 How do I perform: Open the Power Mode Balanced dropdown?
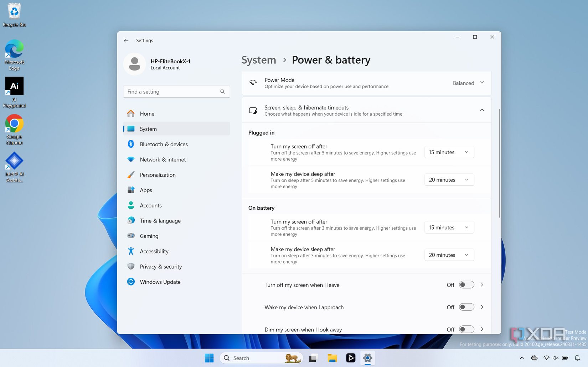click(x=468, y=83)
